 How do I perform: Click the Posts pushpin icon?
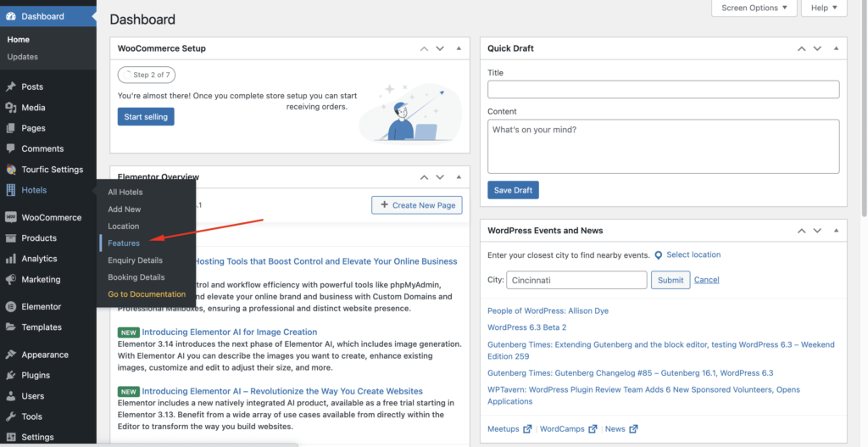10,87
